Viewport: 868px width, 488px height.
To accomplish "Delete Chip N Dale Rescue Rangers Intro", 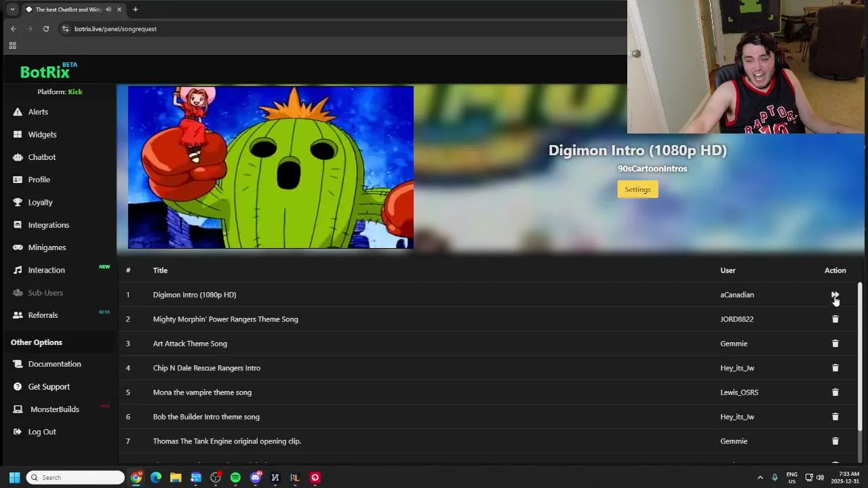I will (x=835, y=368).
